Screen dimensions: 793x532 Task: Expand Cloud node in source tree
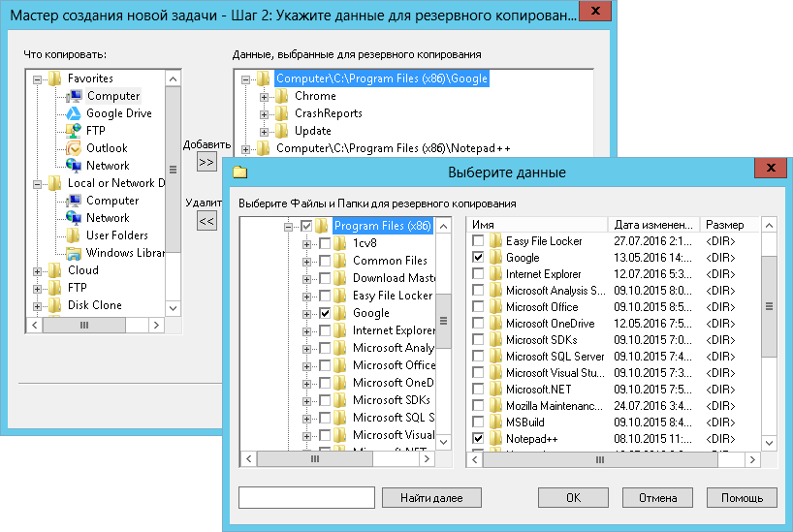tap(37, 271)
